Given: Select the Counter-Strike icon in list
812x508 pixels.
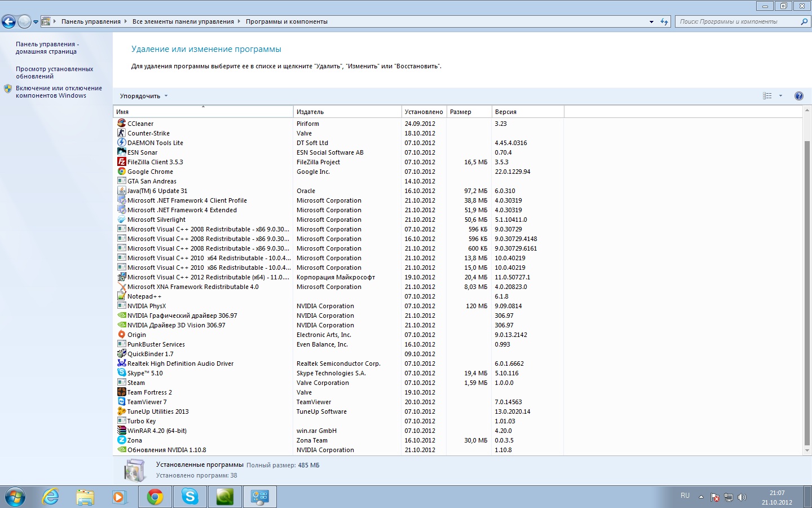Looking at the screenshot, I should [x=121, y=133].
